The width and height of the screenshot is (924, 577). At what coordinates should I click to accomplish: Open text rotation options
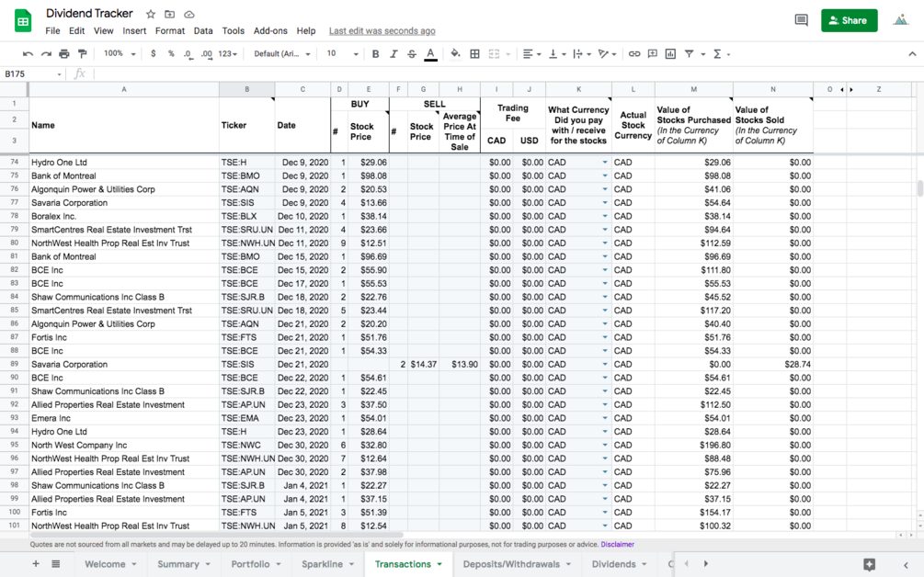coord(607,53)
